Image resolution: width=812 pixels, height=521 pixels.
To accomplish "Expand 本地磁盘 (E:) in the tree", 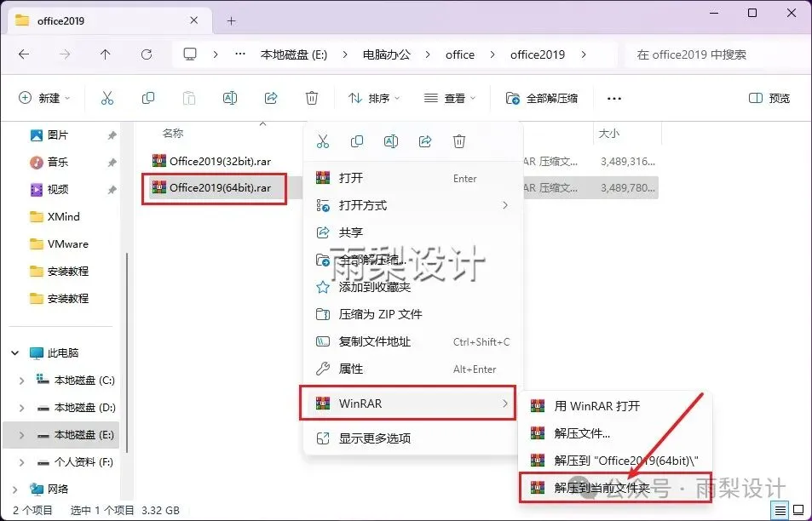I will (21, 435).
